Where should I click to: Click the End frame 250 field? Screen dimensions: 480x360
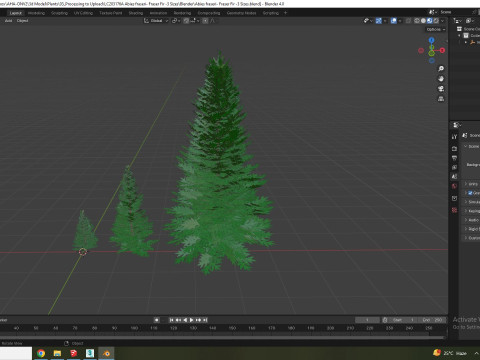[432, 320]
